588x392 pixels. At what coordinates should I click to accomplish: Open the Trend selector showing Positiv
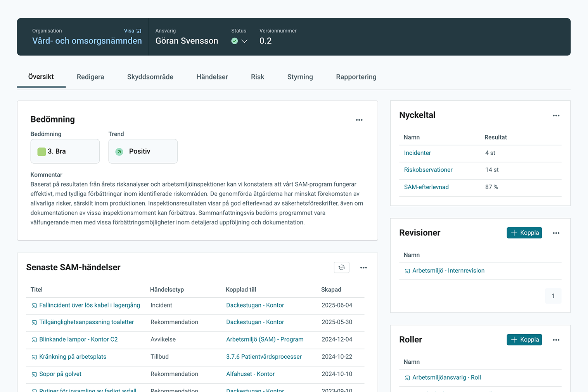click(143, 151)
